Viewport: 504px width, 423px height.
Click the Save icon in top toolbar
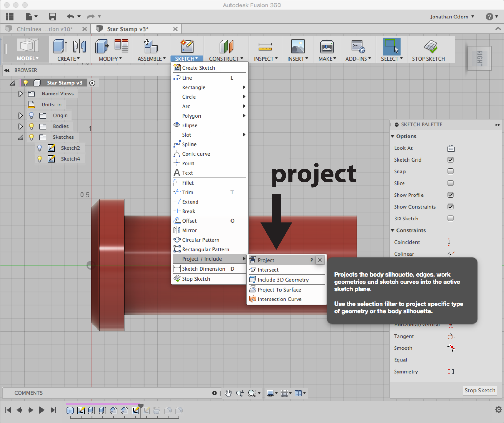click(x=52, y=17)
